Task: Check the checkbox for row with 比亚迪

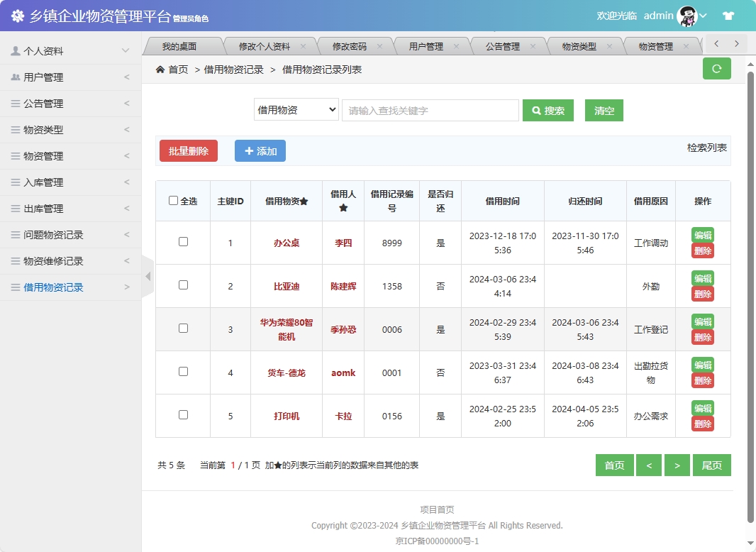Action: click(183, 285)
